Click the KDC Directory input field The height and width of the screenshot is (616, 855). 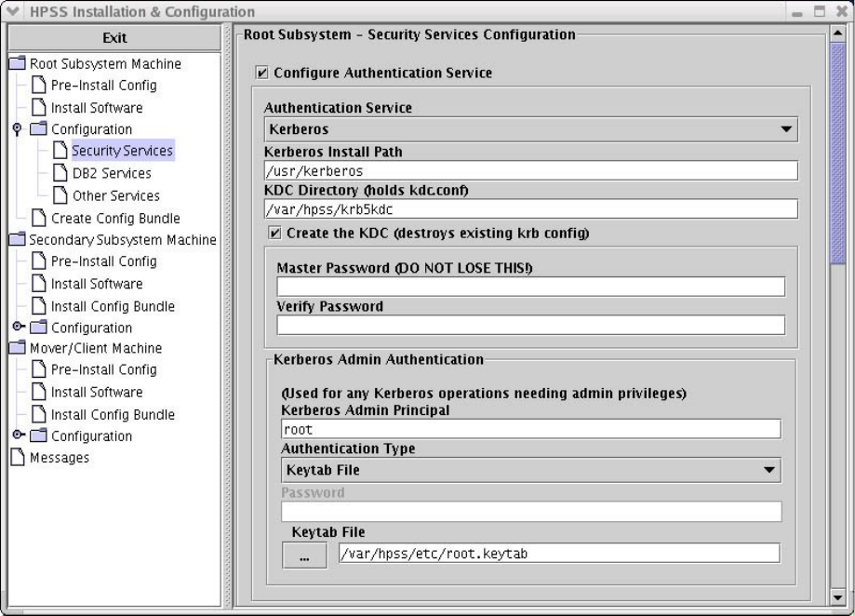(x=530, y=209)
